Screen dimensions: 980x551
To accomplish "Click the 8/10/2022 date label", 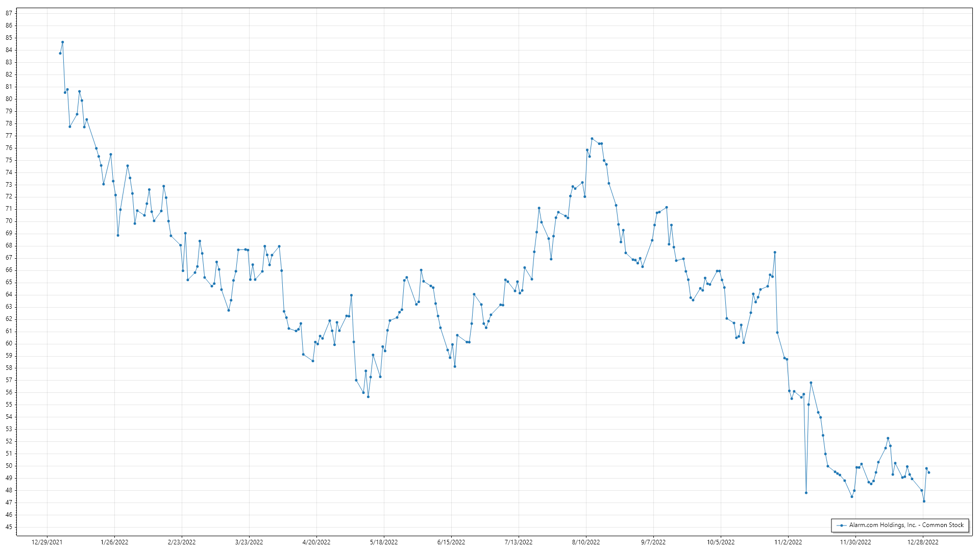I will pos(586,542).
